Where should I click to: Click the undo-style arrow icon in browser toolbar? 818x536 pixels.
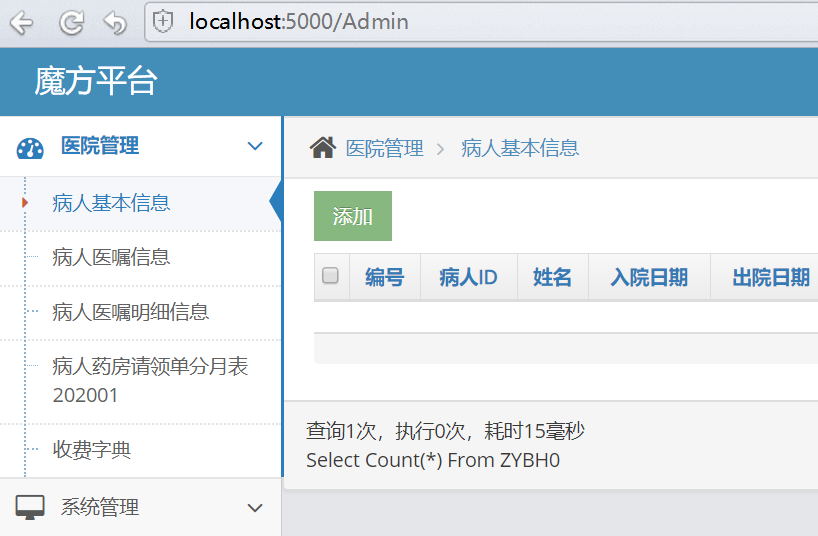pyautogui.click(x=115, y=23)
